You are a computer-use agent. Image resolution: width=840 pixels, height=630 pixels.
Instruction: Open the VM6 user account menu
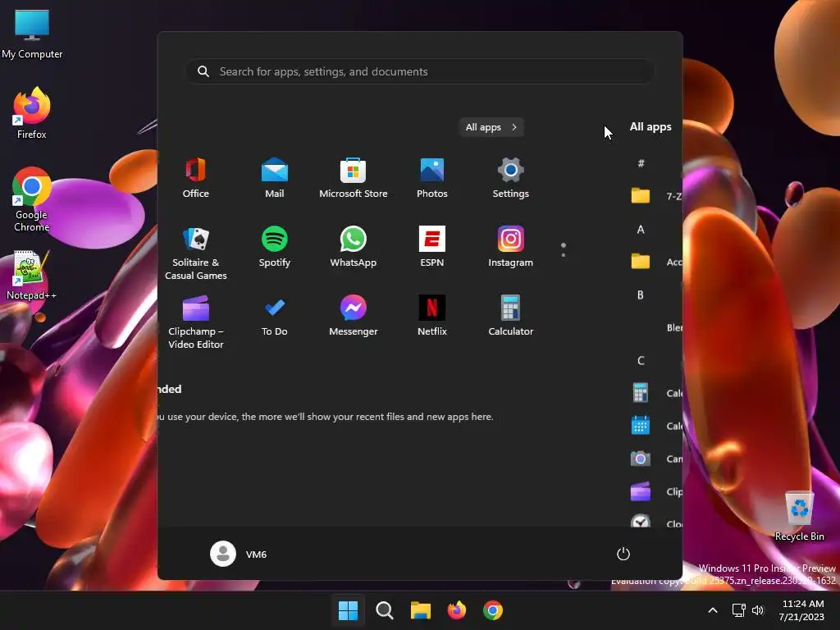coord(239,554)
